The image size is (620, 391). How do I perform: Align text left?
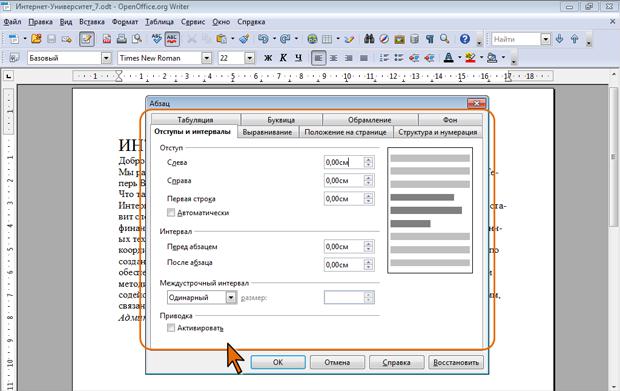click(x=318, y=58)
